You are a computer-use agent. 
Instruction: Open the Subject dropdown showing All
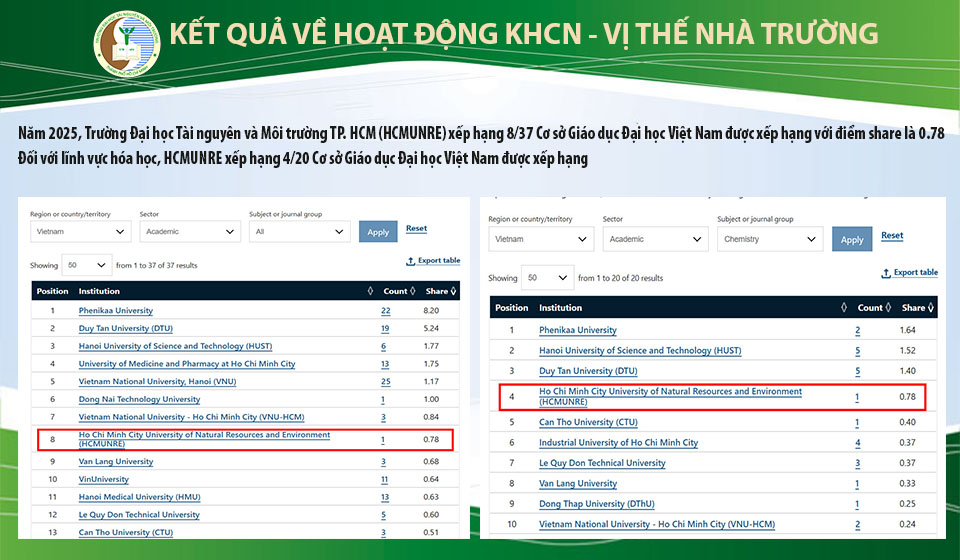[x=299, y=231]
